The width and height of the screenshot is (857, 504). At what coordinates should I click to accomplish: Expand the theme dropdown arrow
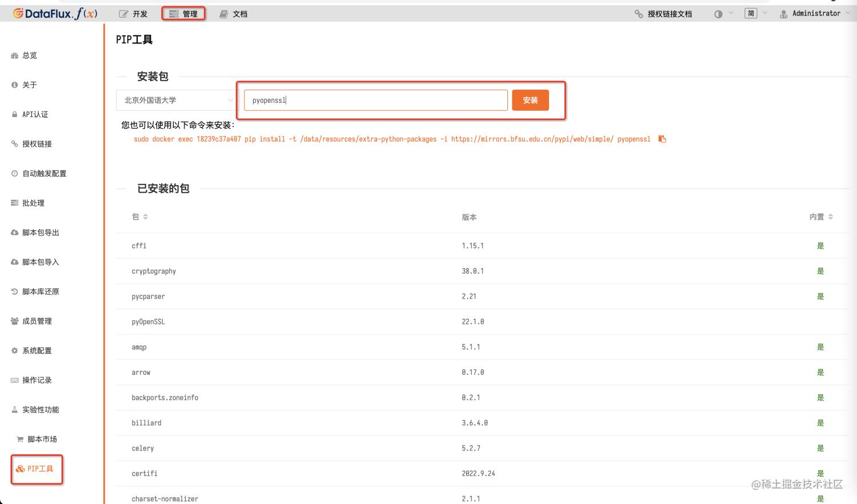pyautogui.click(x=731, y=13)
